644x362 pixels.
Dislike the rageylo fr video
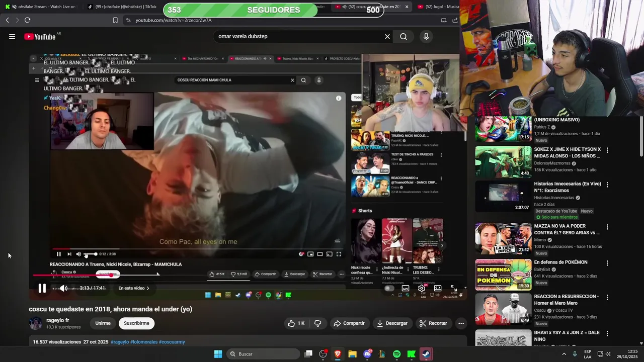(318, 323)
